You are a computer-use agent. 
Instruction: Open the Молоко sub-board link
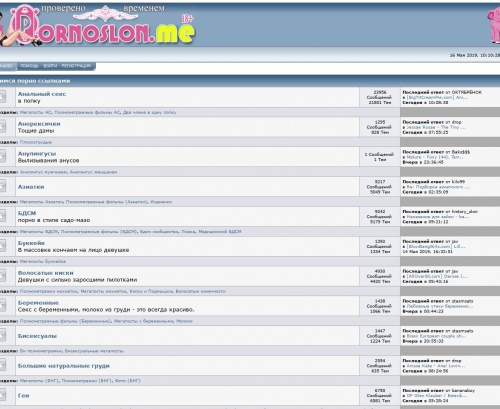pos(184,321)
